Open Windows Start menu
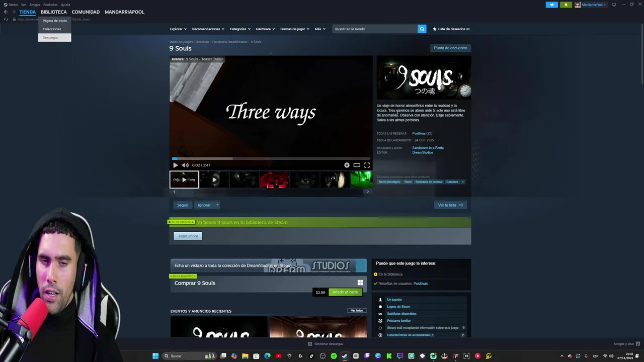The image size is (644, 362). [155, 356]
